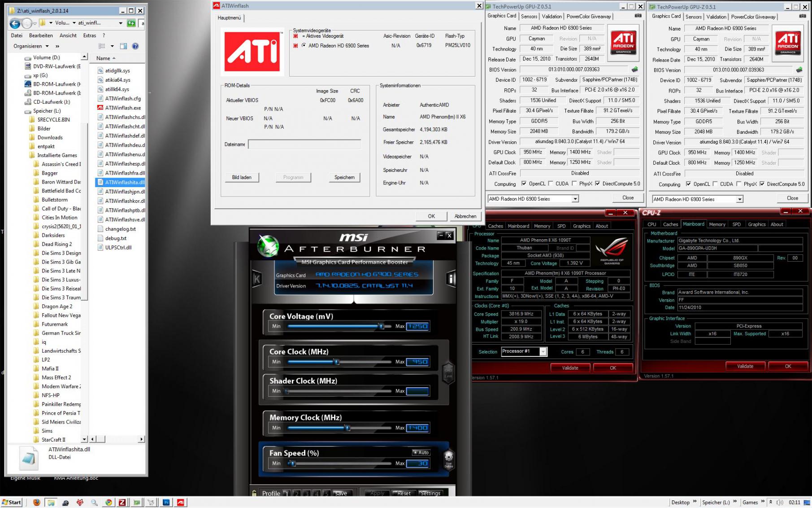Refresh the Explorer folder view
The width and height of the screenshot is (812, 508).
(x=131, y=23)
